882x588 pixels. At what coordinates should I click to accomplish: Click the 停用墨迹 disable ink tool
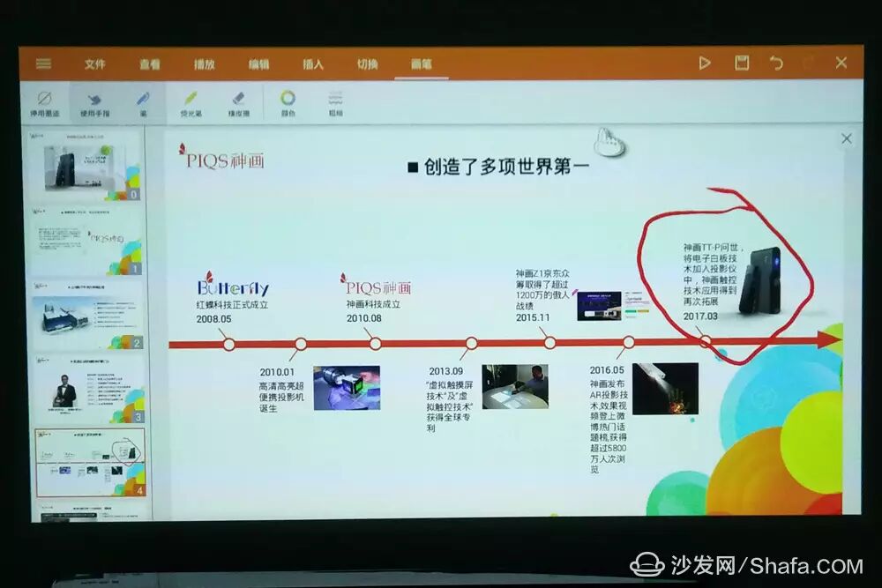44,103
